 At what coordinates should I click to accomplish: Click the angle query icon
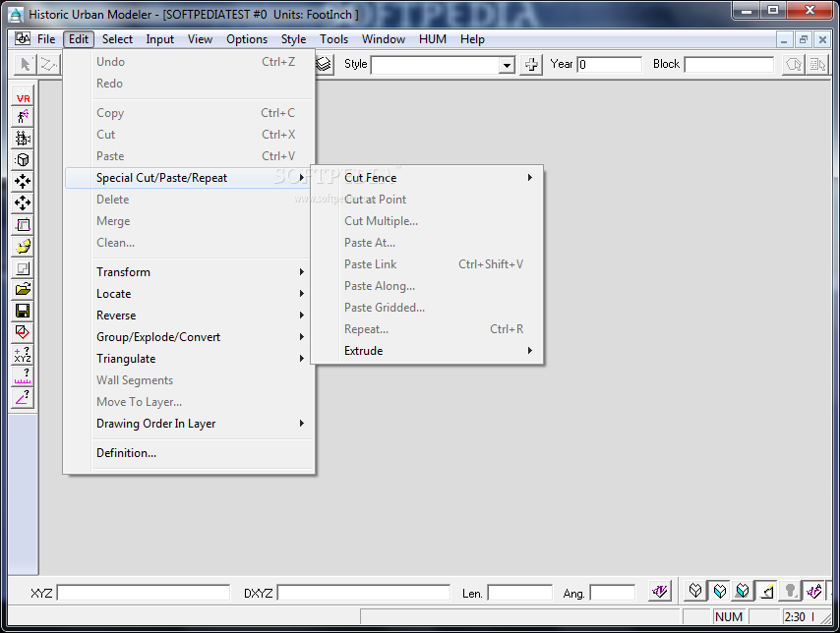23,397
